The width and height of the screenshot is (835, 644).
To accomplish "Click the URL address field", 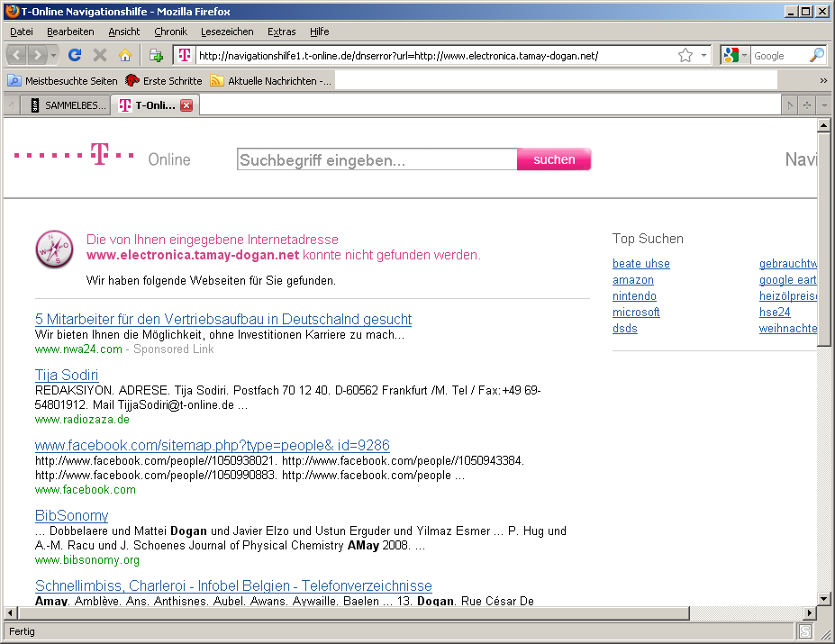I will [434, 56].
